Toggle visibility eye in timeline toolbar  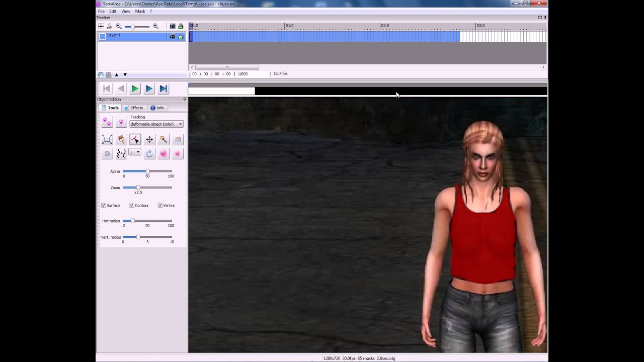point(173,26)
